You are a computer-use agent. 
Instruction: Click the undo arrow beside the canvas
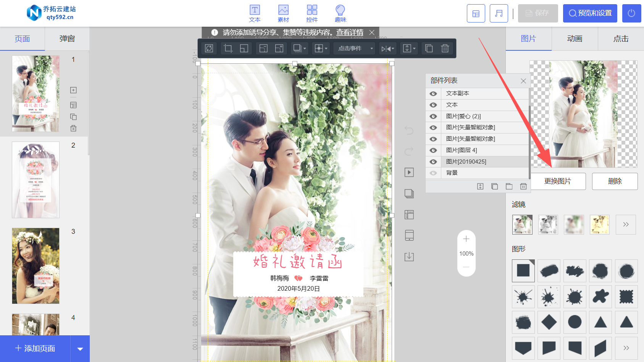pos(409,130)
